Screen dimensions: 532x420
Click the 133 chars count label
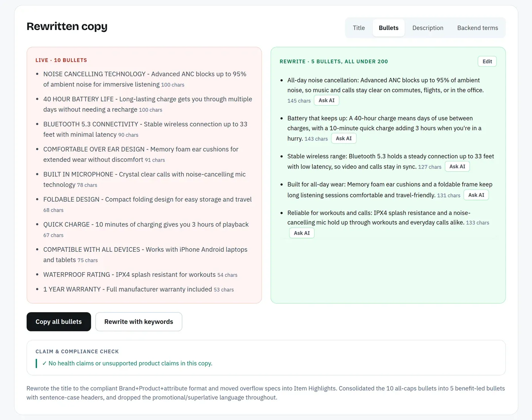[478, 223]
